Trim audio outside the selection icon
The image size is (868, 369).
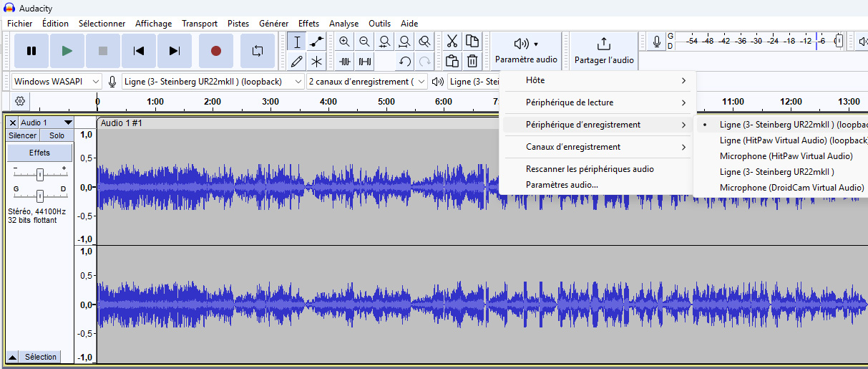[x=345, y=61]
